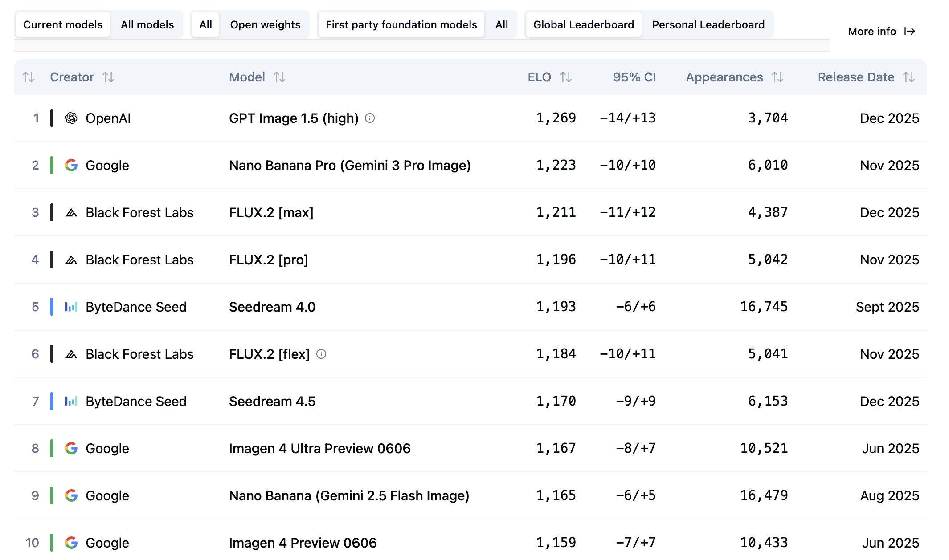The width and height of the screenshot is (949, 560).
Task: Enable the Open weights filter
Action: tap(265, 25)
